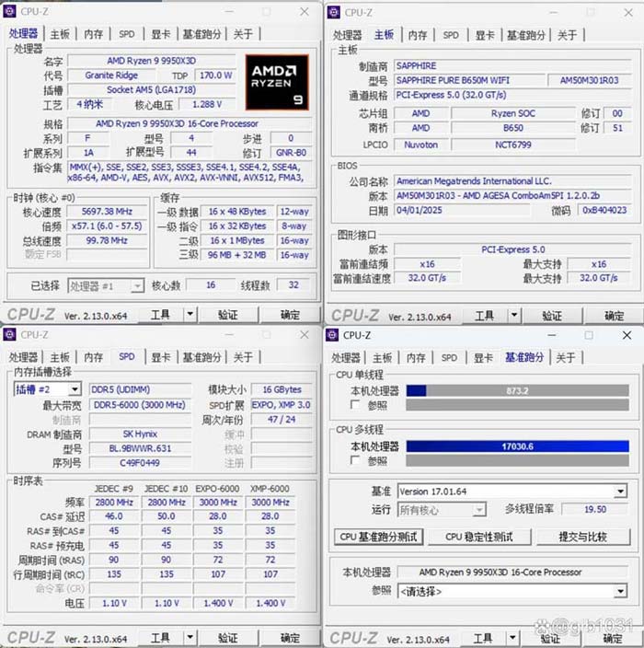The width and height of the screenshot is (644, 648).
Task: Click the BL.9BWWR.631 part number value
Action: [140, 448]
